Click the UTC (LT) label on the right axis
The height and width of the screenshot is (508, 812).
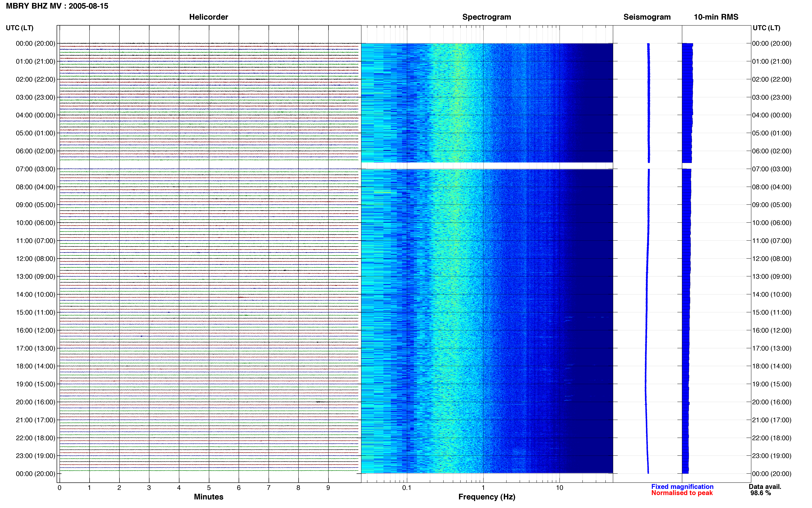point(766,28)
